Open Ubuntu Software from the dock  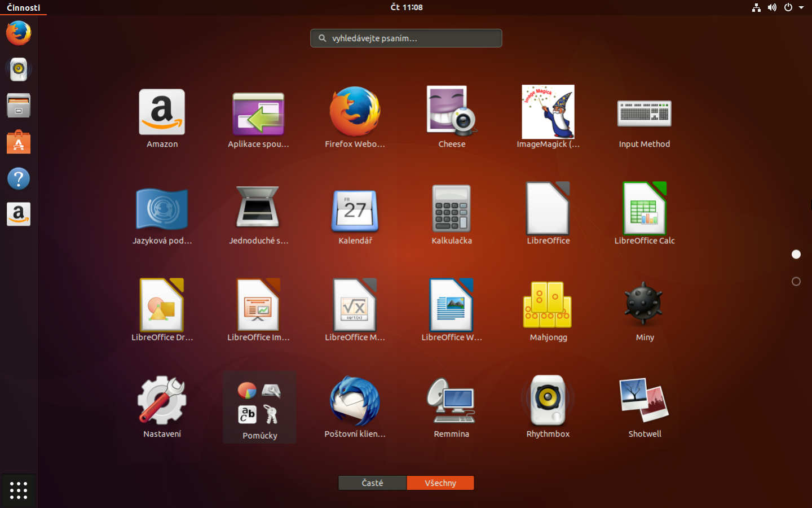click(19, 142)
